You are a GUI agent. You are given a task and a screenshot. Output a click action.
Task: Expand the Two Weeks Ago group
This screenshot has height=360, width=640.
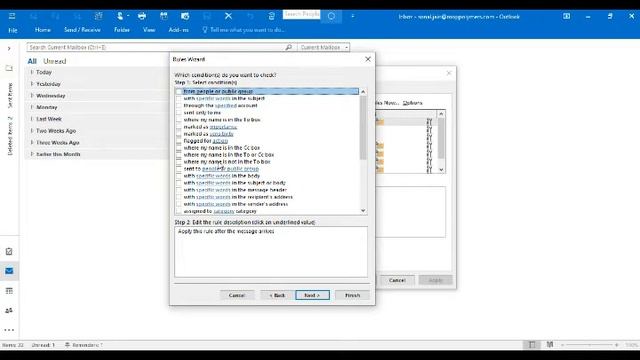(x=32, y=131)
